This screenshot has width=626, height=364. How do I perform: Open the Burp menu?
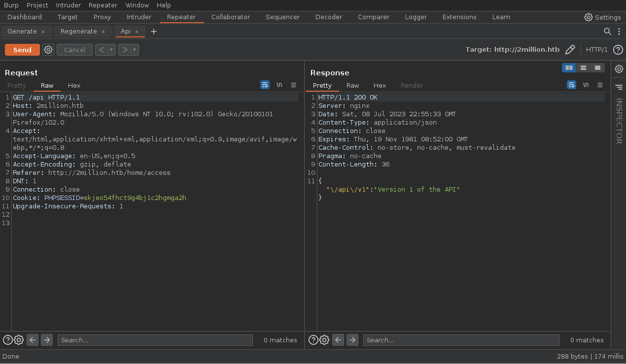11,5
